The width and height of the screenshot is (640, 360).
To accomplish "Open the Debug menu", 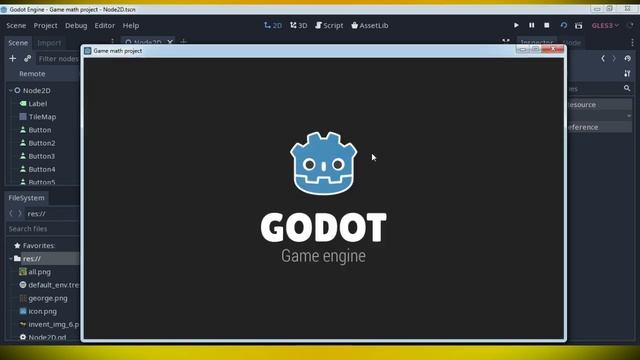I will tap(76, 25).
